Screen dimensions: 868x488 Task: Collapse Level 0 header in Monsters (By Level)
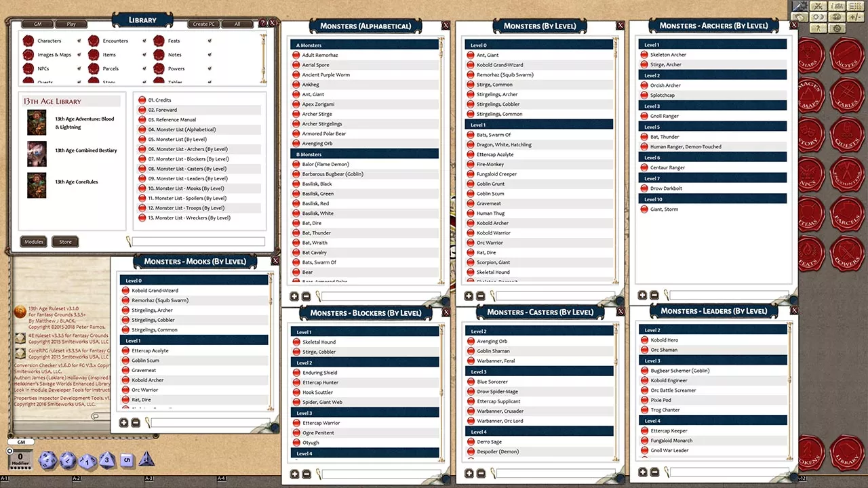(539, 45)
